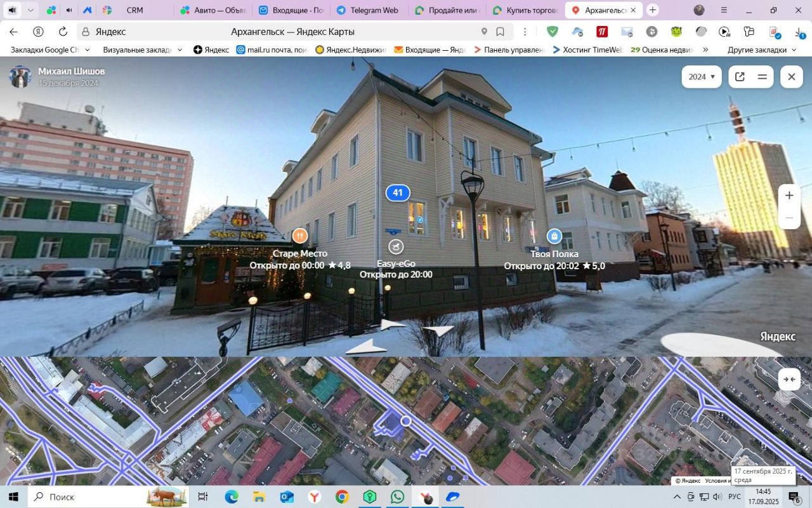Expand Другие закладки bookmarks folder
Screen dimensions: 812x508
pos(761,50)
